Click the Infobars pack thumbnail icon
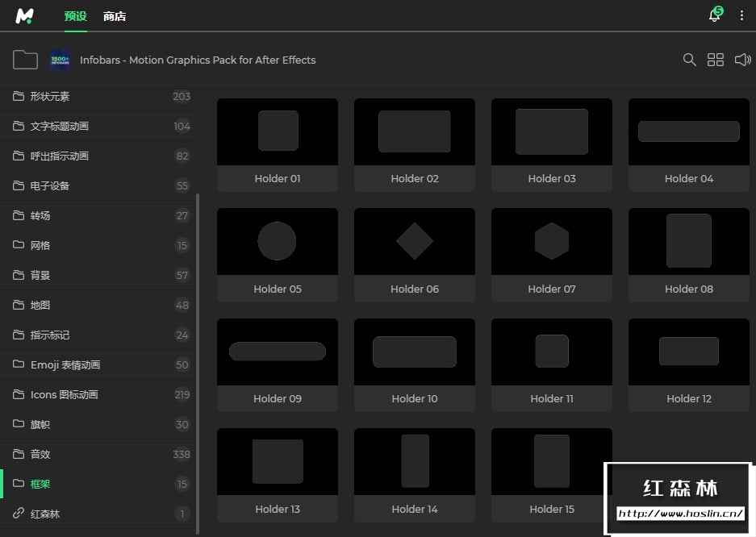 click(61, 60)
